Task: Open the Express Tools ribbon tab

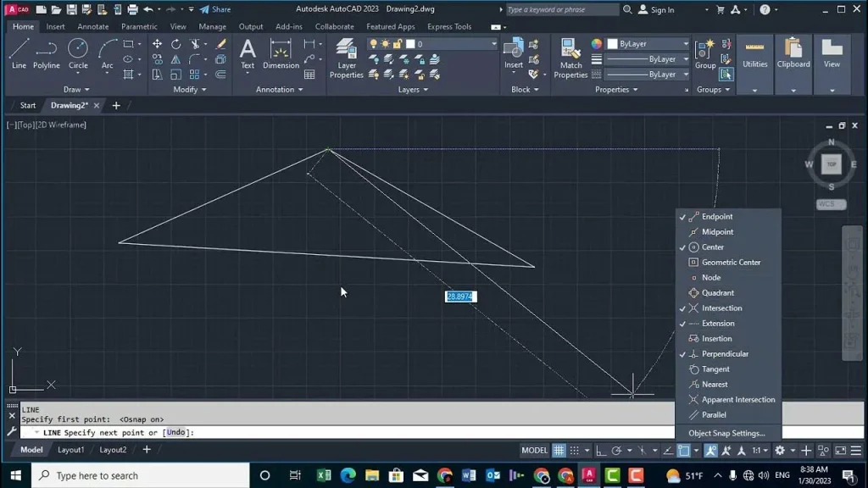Action: pos(449,26)
